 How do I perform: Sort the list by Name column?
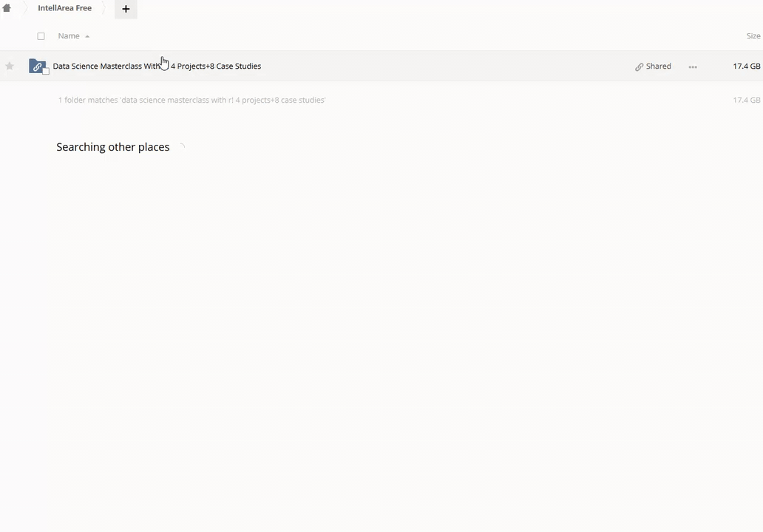click(x=69, y=35)
